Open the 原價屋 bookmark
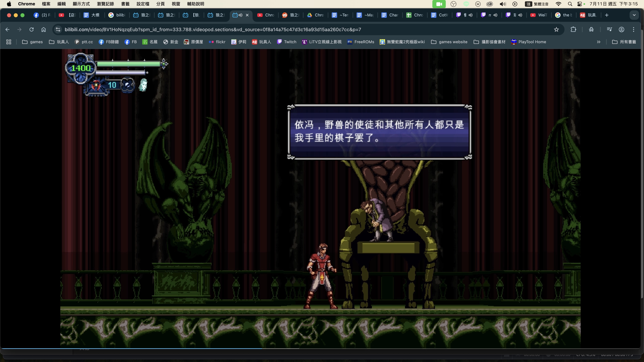This screenshot has height=362, width=644. [x=193, y=42]
